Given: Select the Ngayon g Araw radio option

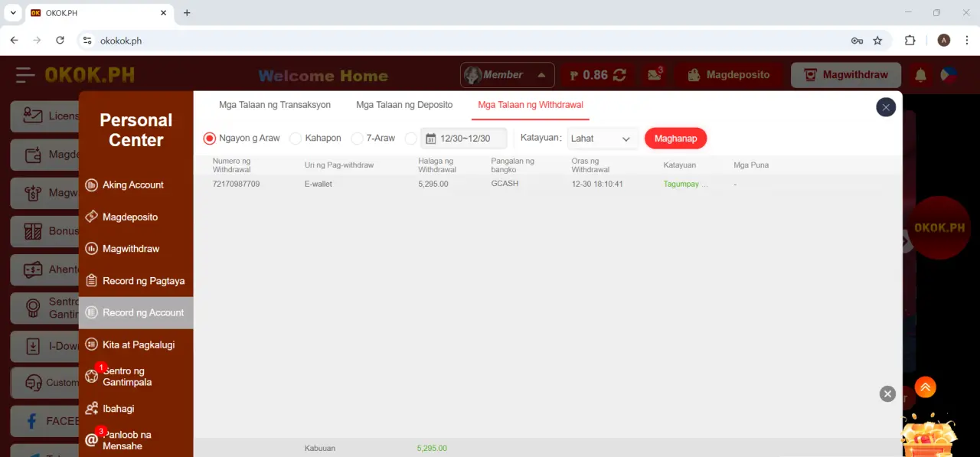Looking at the screenshot, I should [x=209, y=139].
